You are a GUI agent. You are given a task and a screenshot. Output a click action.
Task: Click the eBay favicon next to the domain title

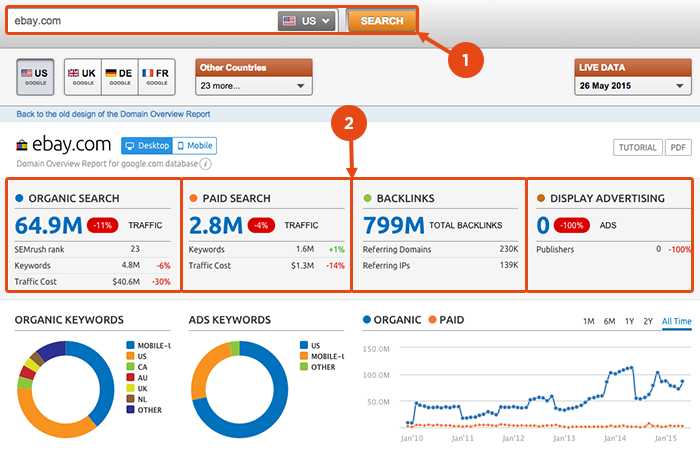coord(22,146)
